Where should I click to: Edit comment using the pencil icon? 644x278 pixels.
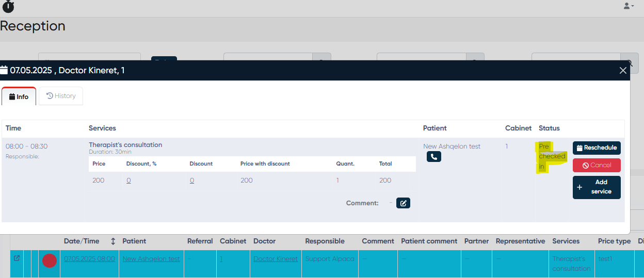pyautogui.click(x=403, y=203)
